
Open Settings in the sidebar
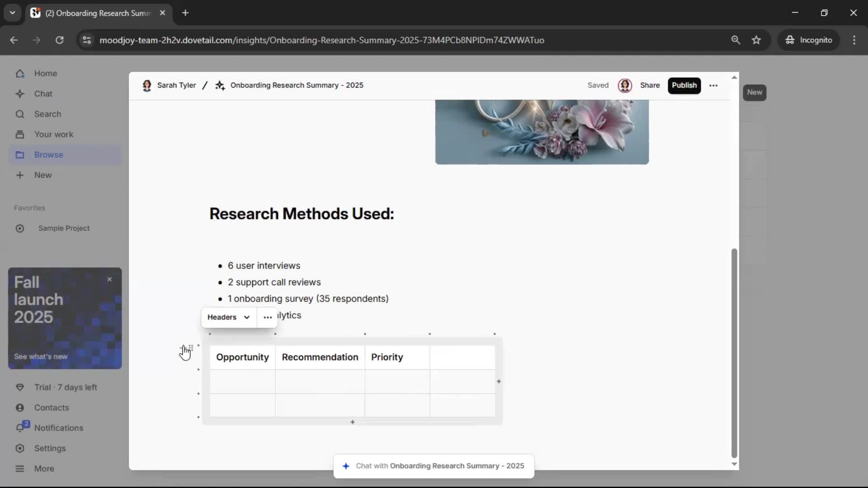pyautogui.click(x=50, y=448)
